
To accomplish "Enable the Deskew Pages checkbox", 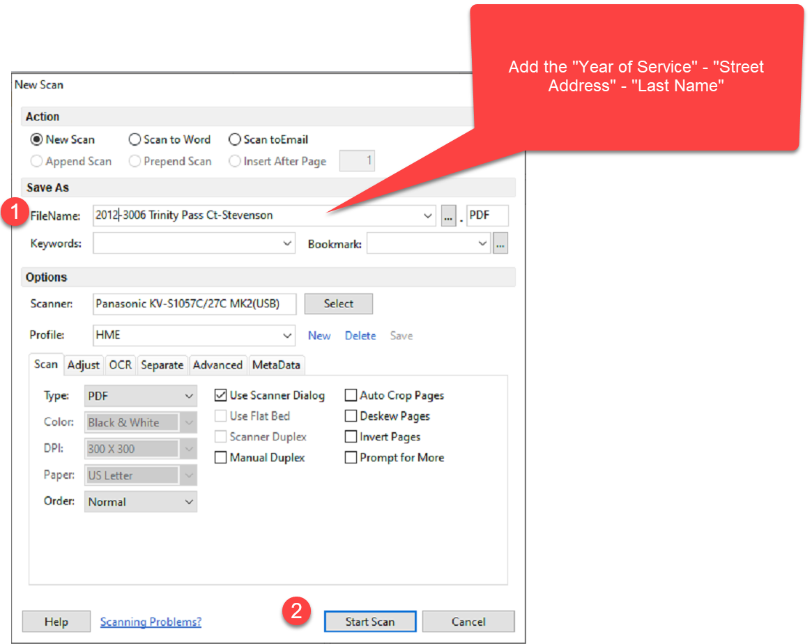I will point(351,416).
